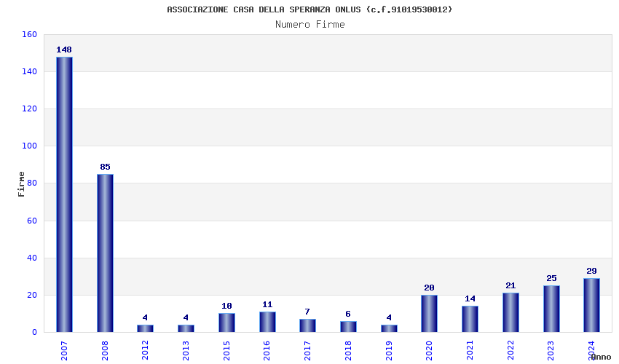This screenshot has width=619, height=364.
Task: Click the x-axis year label 2023
Action: [551, 351]
